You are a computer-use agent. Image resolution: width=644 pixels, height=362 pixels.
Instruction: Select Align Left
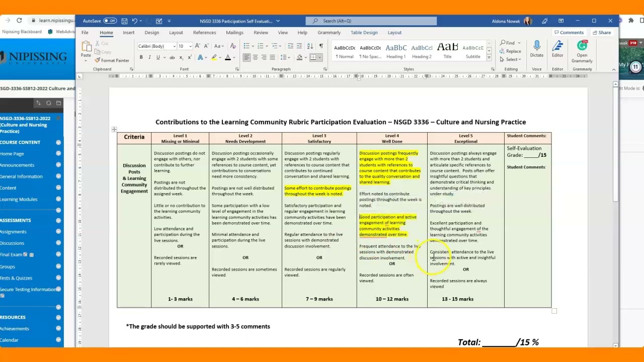point(247,57)
